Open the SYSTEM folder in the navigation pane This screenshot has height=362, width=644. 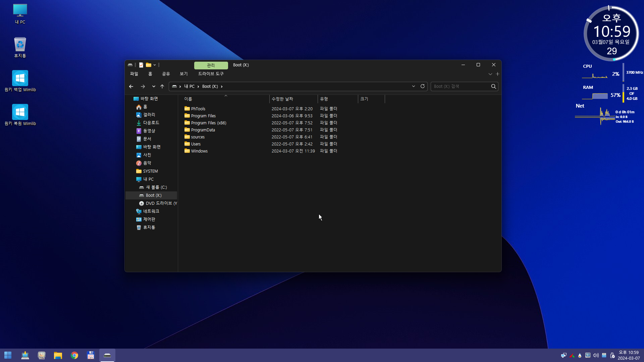(147, 171)
